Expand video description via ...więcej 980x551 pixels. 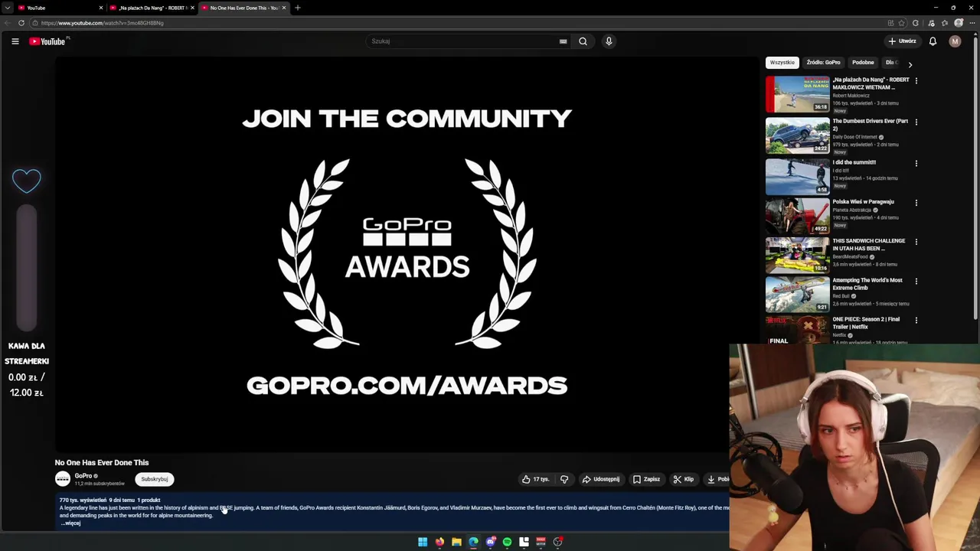click(x=70, y=523)
